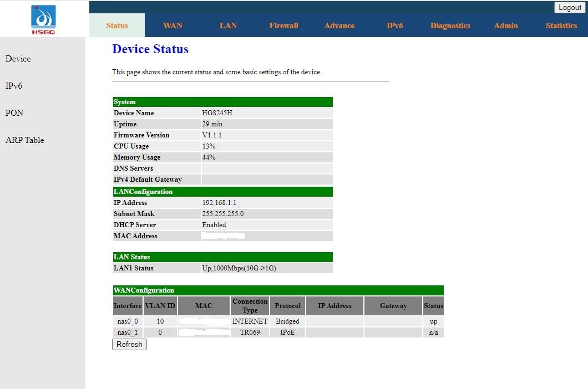Open the Status tab
The height and width of the screenshot is (389, 588).
pyautogui.click(x=117, y=25)
